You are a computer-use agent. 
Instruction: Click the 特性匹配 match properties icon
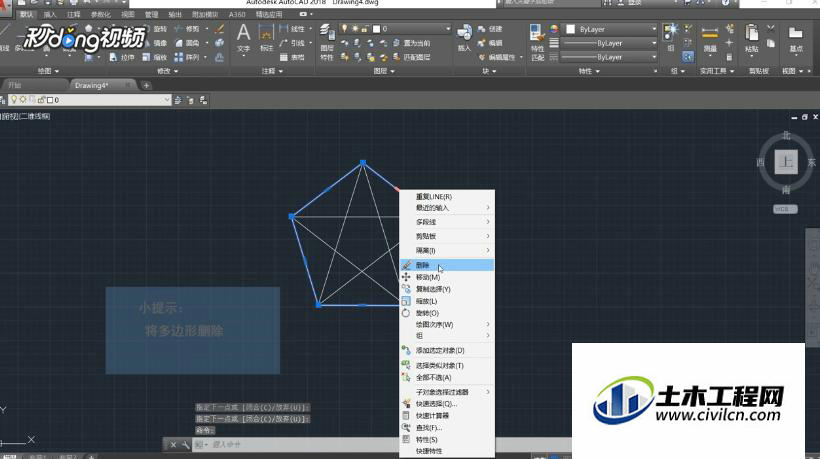tap(537, 42)
